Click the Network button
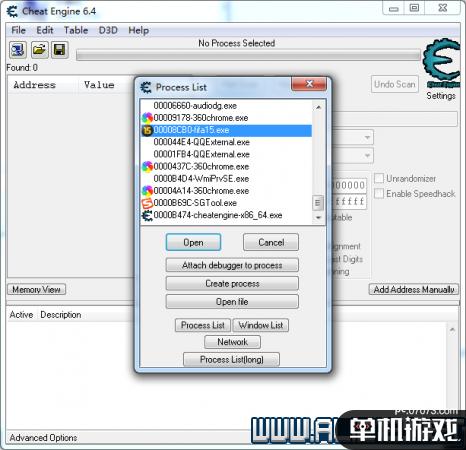The width and height of the screenshot is (466, 450). (232, 342)
